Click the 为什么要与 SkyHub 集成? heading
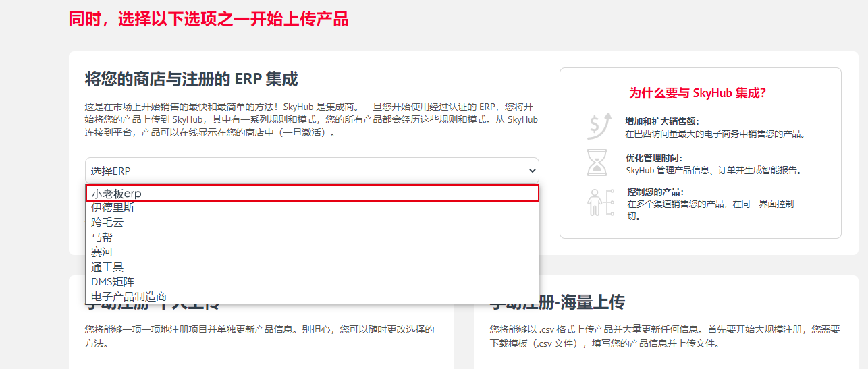This screenshot has height=369, width=868. 697,93
